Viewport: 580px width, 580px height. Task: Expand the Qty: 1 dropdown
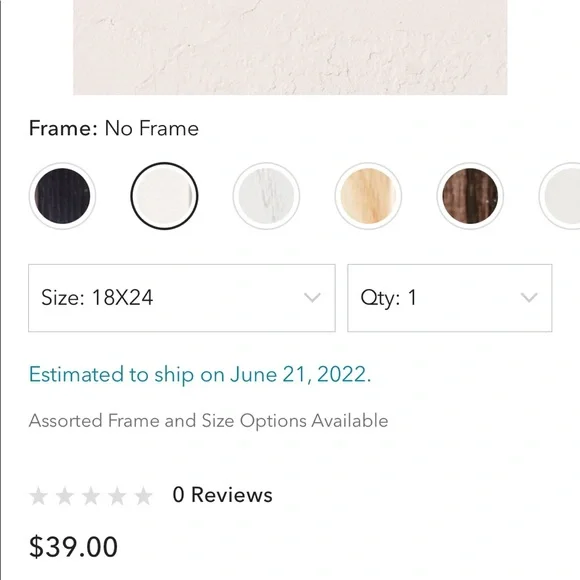pyautogui.click(x=450, y=298)
